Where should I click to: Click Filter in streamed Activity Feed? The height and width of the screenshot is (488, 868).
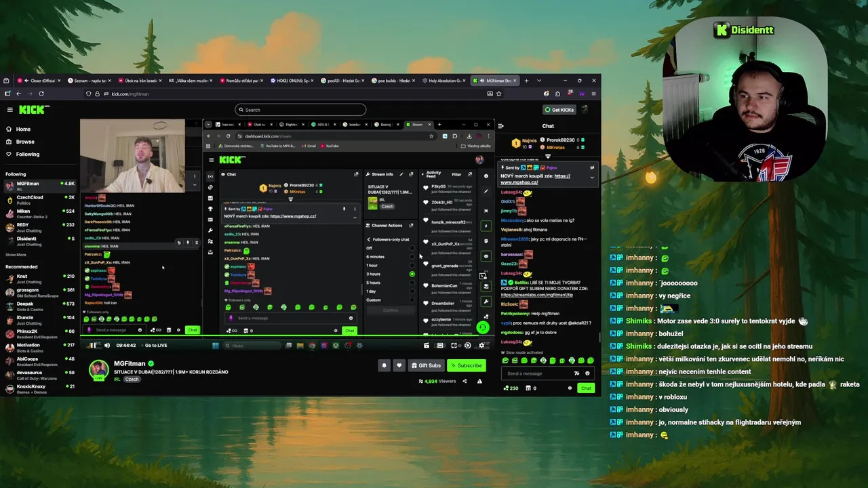[x=456, y=175]
